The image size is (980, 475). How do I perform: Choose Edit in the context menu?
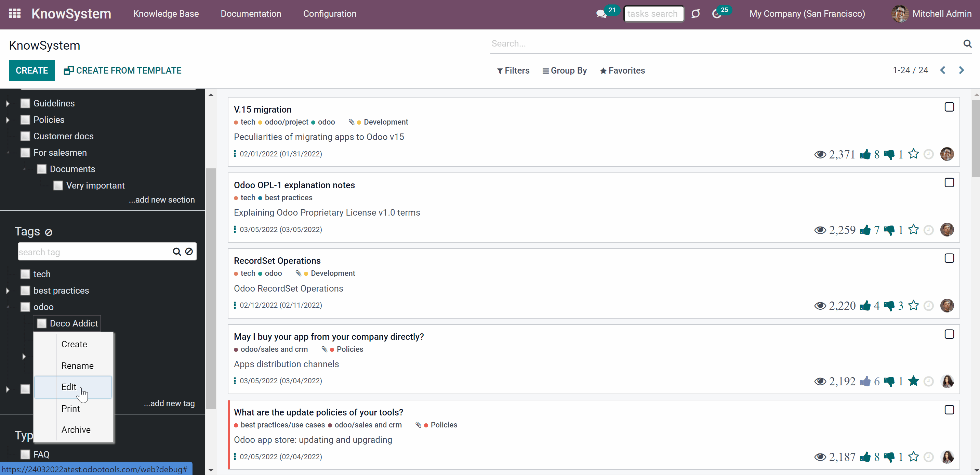[x=73, y=387]
